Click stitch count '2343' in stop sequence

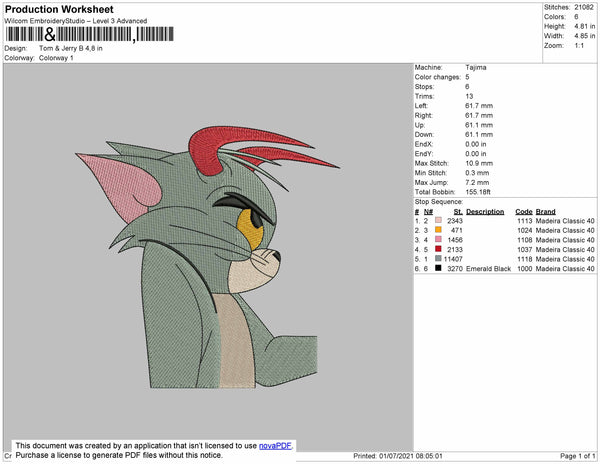(455, 221)
